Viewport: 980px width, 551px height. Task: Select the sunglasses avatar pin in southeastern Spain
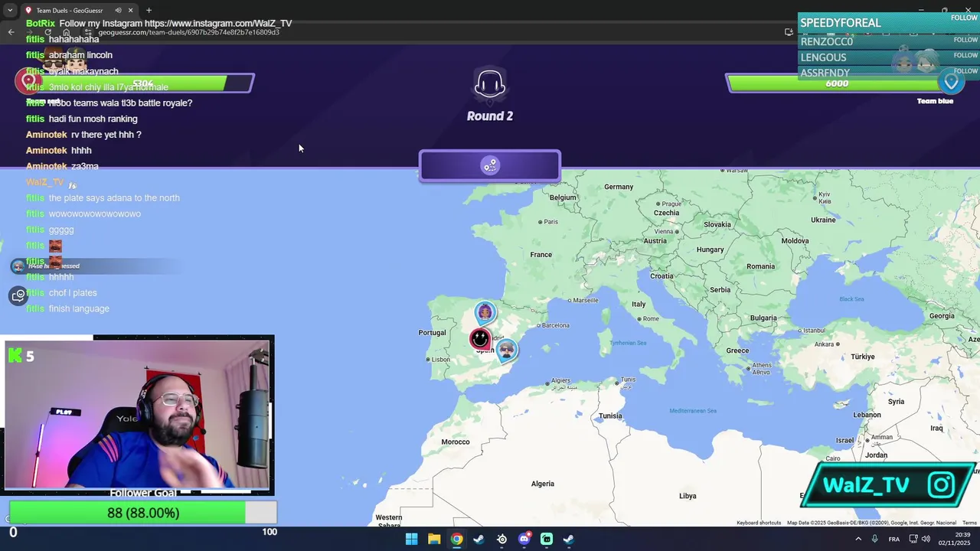click(506, 350)
